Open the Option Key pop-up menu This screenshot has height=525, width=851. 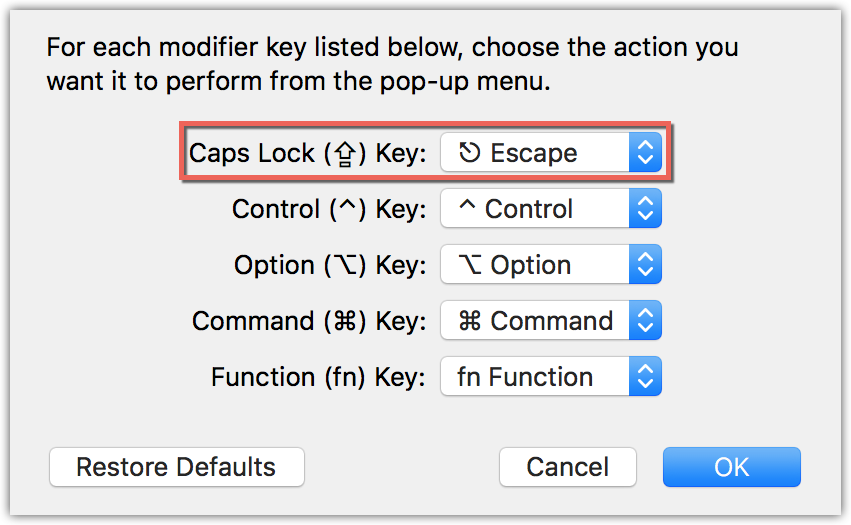(551, 264)
